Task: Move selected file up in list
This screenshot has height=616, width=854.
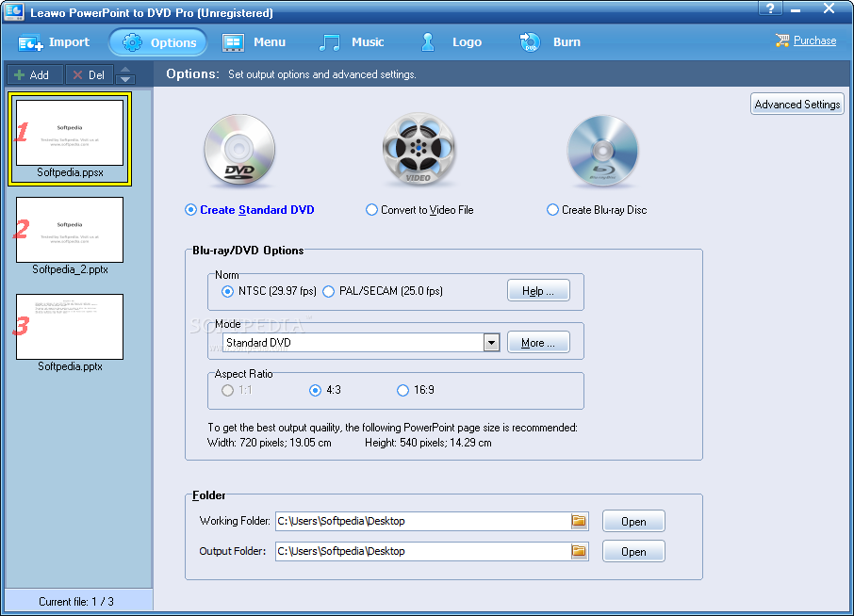Action: point(125,69)
